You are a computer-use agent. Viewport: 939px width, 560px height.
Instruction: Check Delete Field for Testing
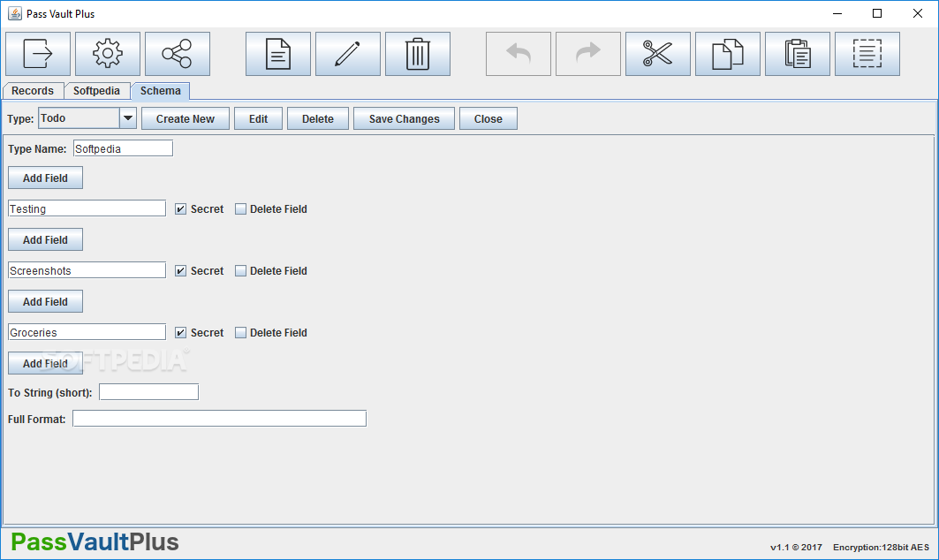(240, 209)
